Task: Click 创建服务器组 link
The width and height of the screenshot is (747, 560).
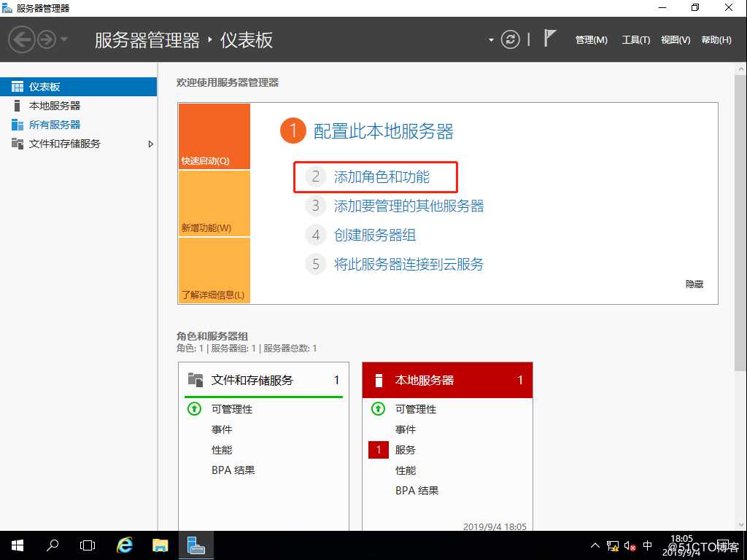Action: click(375, 236)
